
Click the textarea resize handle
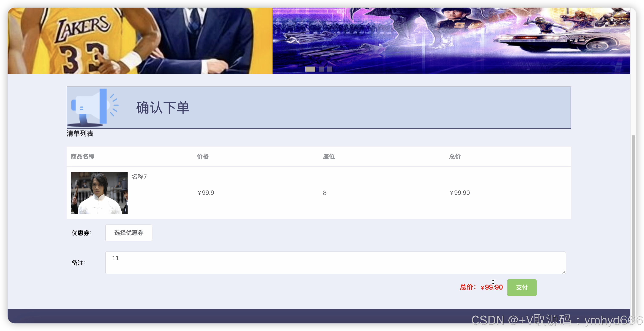tap(563, 272)
